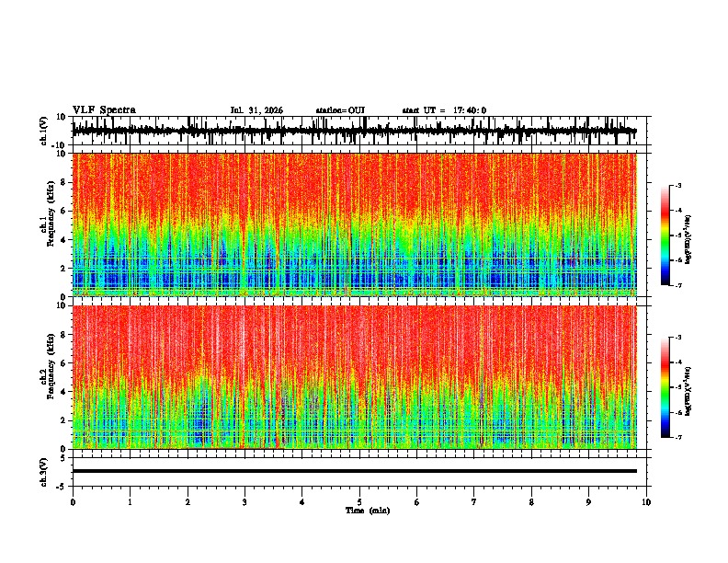728x563 pixels.
Task: Click time axis tick label "9"
Action: tap(588, 502)
